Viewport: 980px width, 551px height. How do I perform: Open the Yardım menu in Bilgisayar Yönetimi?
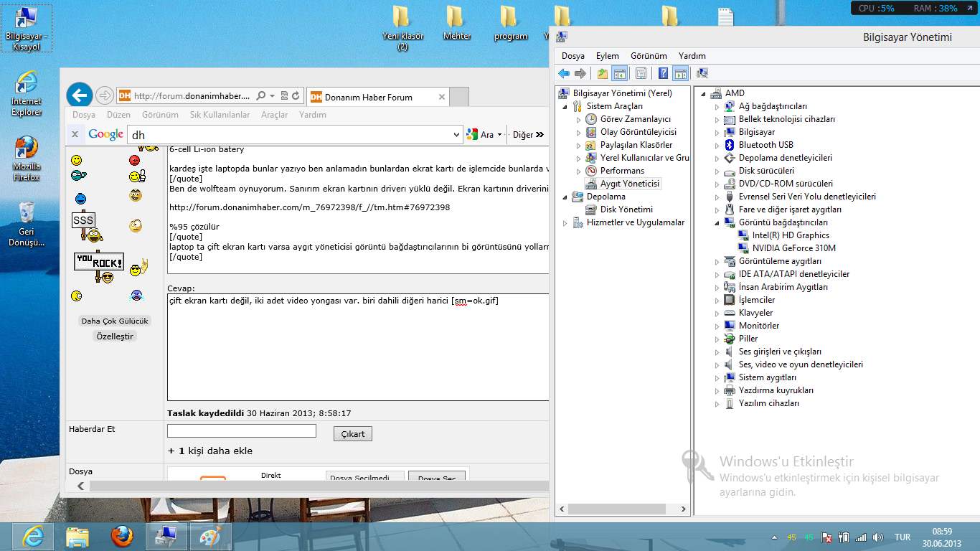coord(692,56)
